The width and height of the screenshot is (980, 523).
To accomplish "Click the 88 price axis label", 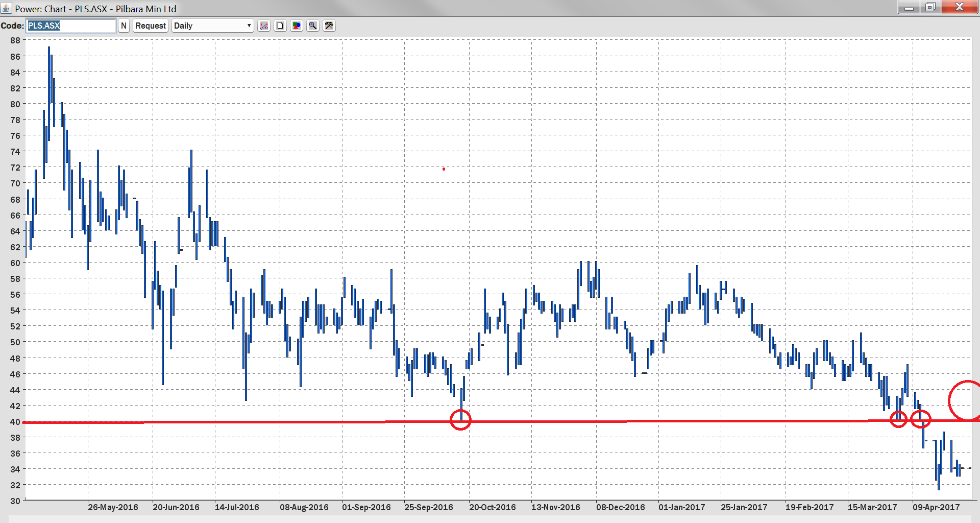I will tap(15, 40).
